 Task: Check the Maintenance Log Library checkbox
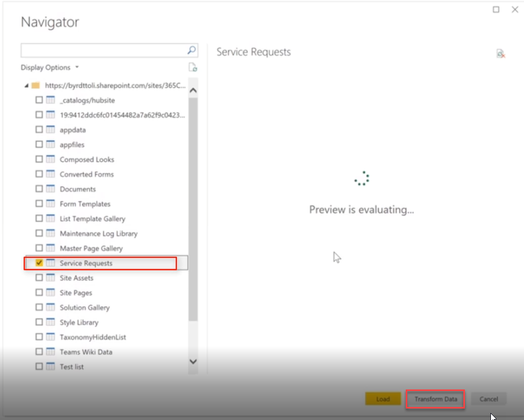coord(39,233)
